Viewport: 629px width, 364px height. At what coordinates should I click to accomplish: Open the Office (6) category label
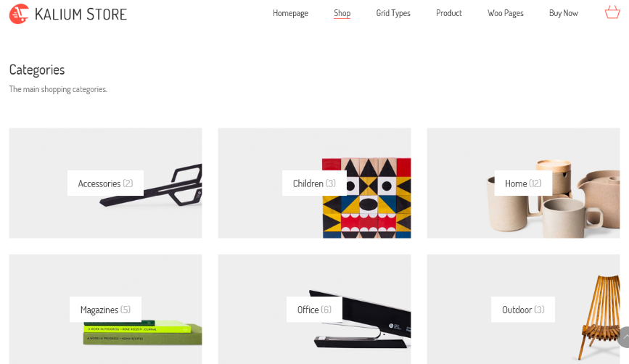coord(315,310)
